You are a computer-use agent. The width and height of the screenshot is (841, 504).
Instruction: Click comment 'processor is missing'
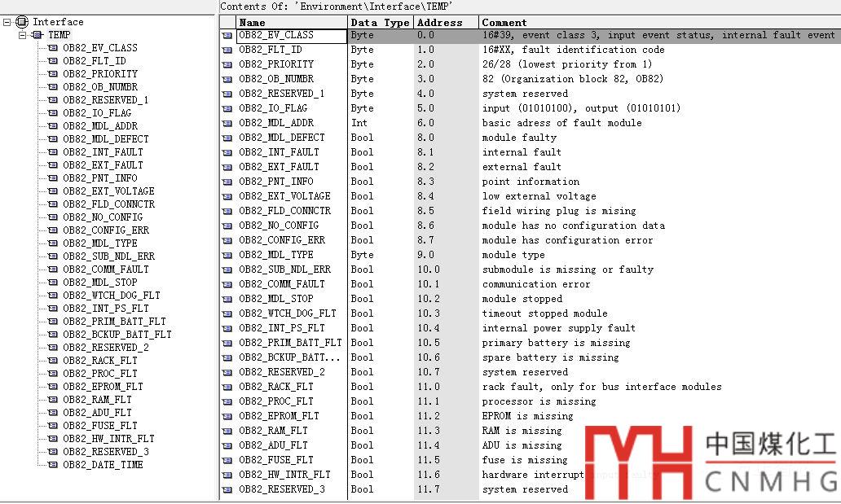[539, 401]
